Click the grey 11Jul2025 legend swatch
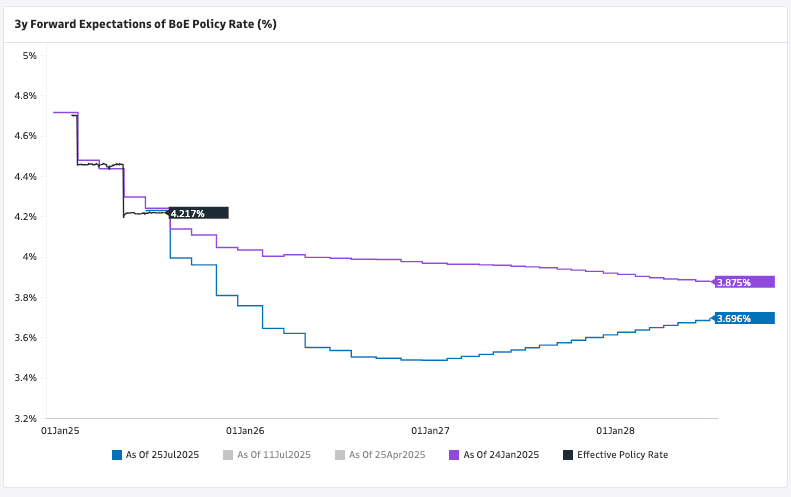The width and height of the screenshot is (791, 497). click(x=229, y=455)
